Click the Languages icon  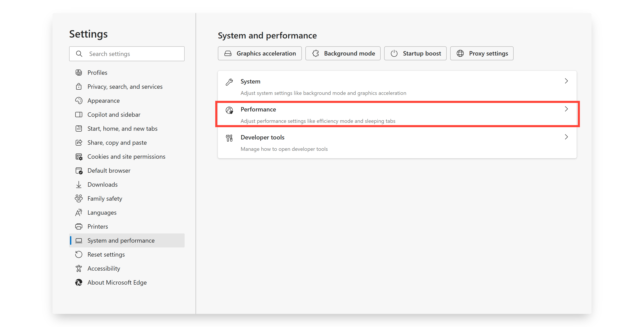pos(79,213)
